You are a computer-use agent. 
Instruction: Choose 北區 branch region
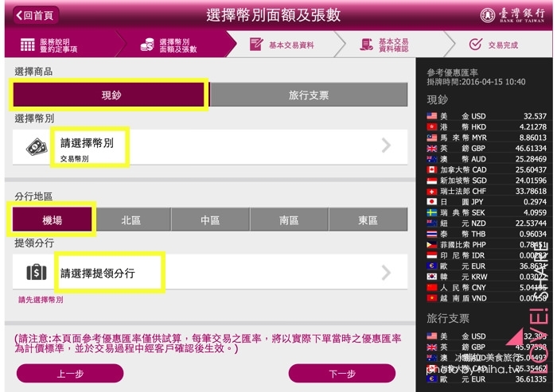[x=131, y=220]
